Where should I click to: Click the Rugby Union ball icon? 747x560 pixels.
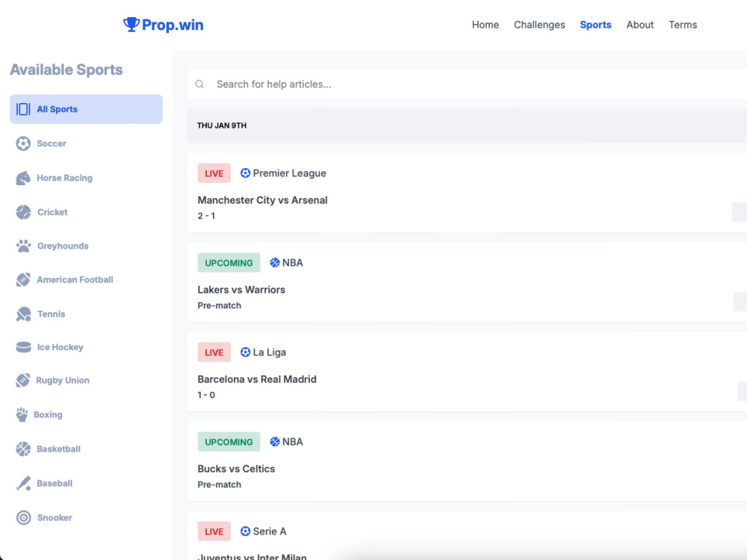22,380
